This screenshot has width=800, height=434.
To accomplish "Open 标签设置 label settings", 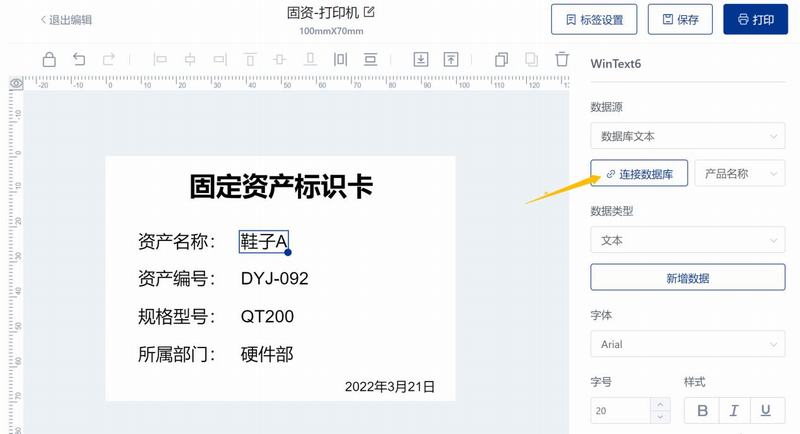I will click(594, 19).
